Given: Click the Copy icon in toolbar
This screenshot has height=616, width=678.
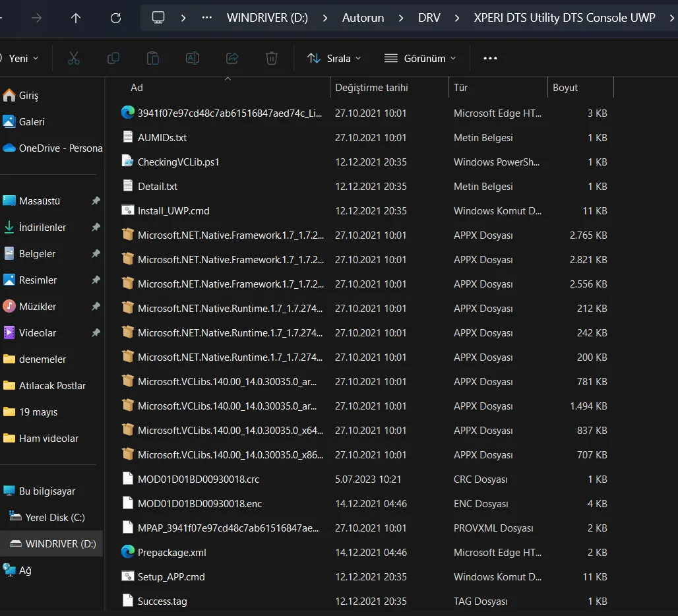Looking at the screenshot, I should pos(113,58).
